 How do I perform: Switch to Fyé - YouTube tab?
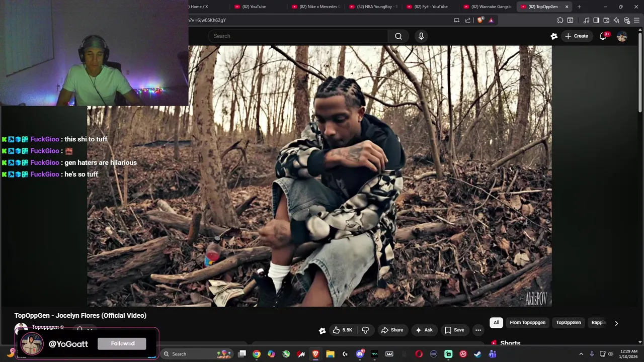pos(431,7)
